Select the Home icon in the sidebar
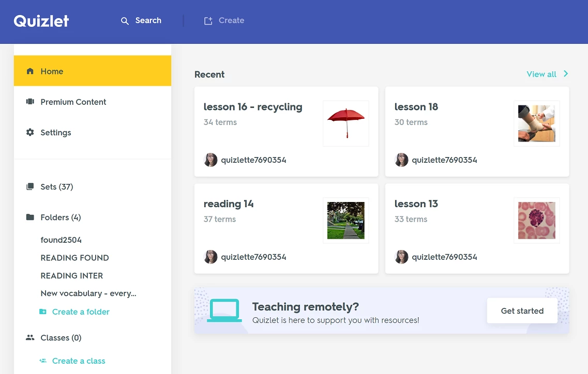588x374 pixels. tap(30, 71)
